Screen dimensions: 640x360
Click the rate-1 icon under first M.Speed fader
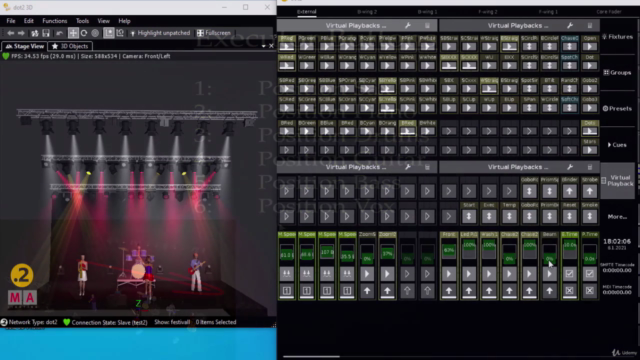287,291
